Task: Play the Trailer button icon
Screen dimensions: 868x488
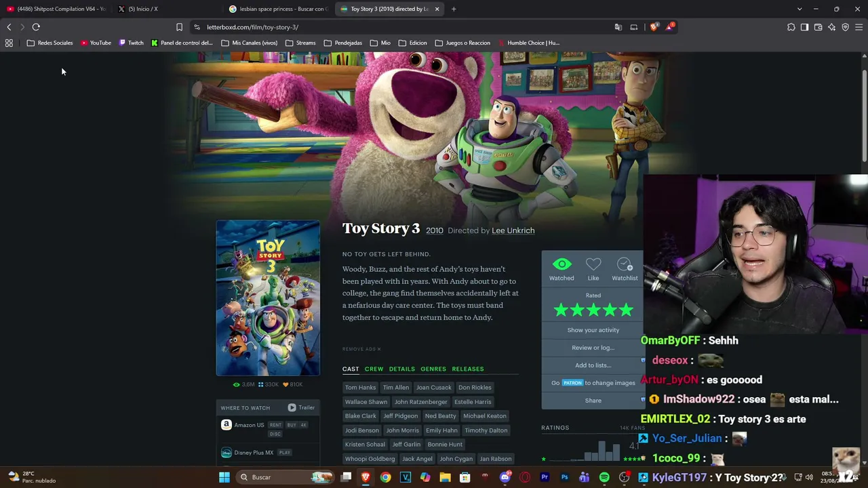Action: (x=292, y=407)
